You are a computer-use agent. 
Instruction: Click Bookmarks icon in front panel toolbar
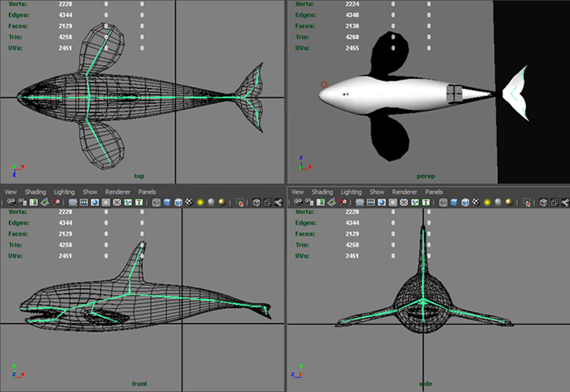[34, 203]
